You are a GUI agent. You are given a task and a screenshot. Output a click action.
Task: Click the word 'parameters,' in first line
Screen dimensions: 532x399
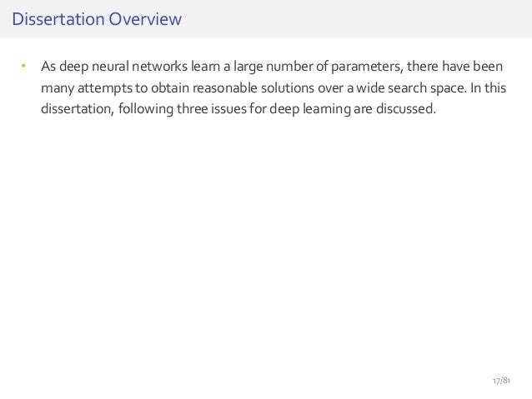(367, 67)
